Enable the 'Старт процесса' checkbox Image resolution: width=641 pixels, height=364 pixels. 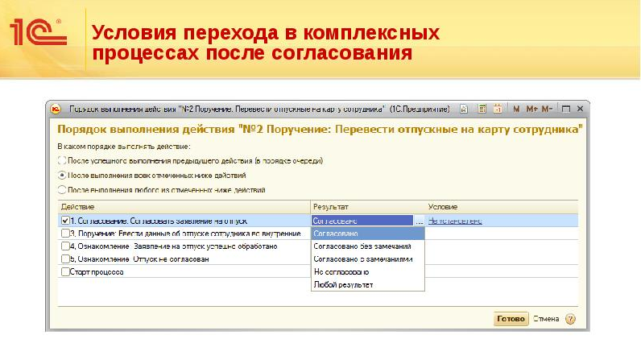(64, 272)
